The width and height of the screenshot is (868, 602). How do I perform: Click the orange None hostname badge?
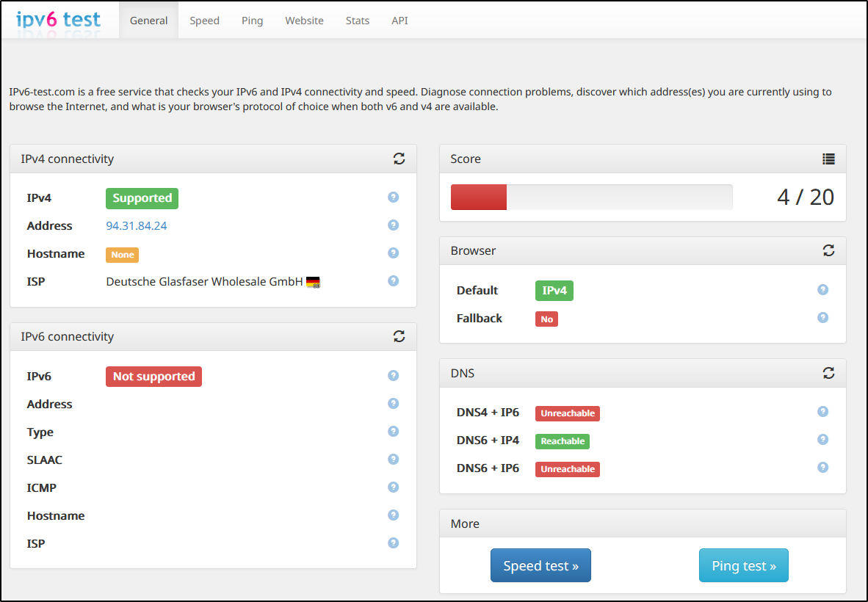coord(123,255)
